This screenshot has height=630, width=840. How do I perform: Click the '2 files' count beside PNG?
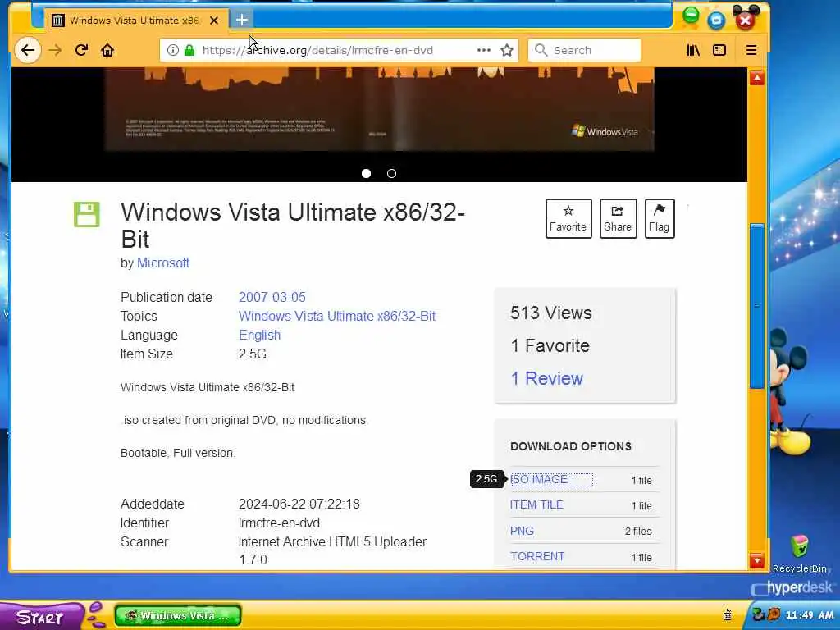[638, 532]
